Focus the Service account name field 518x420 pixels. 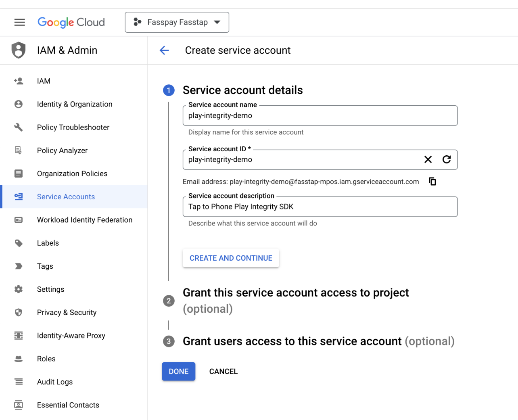[x=320, y=116]
